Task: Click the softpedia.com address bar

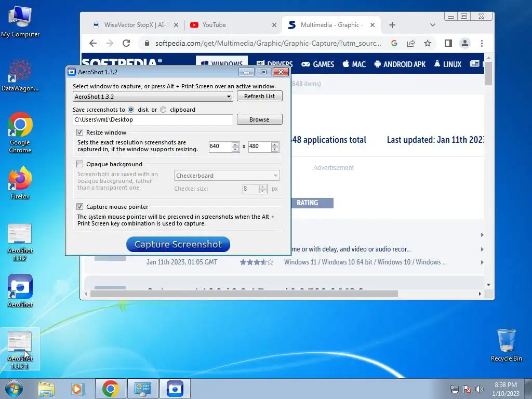Action: (268, 43)
